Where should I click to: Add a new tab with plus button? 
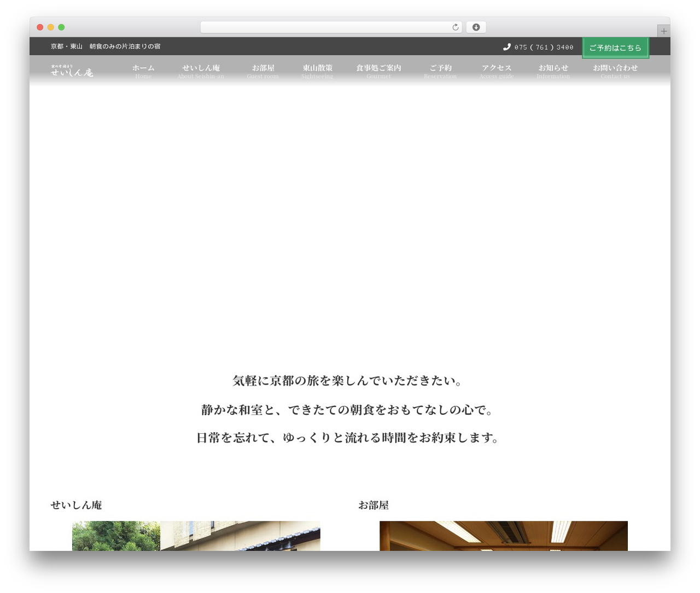tap(663, 31)
